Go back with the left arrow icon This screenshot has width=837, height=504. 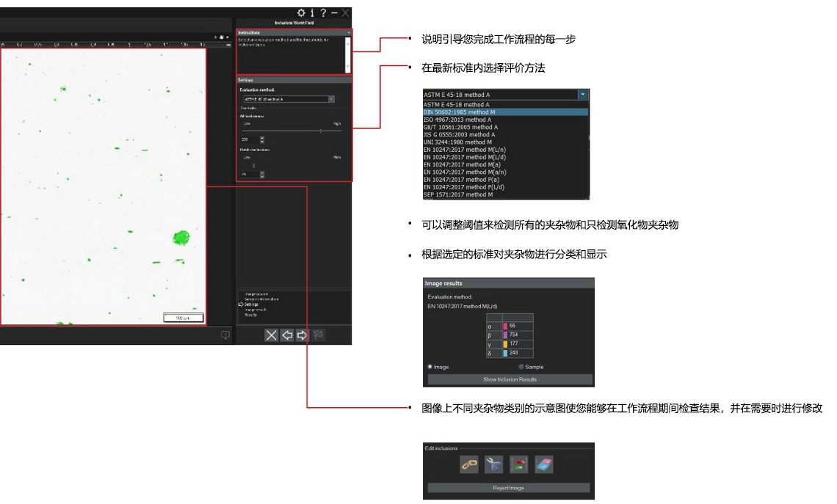[286, 335]
